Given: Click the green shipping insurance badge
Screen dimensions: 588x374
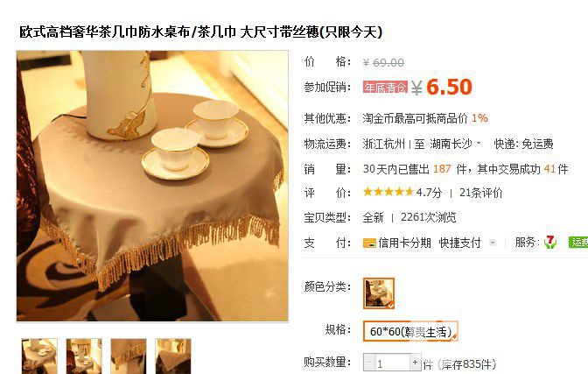Looking at the screenshot, I should point(578,243).
